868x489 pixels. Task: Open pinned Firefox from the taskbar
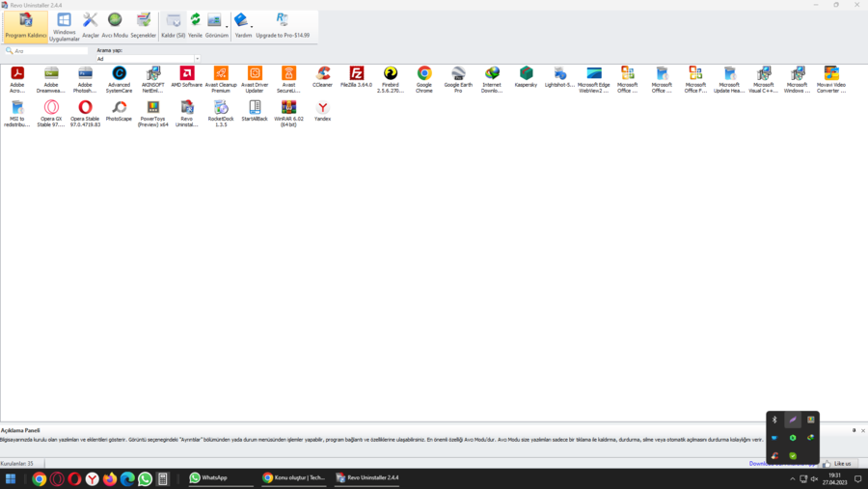tap(110, 478)
